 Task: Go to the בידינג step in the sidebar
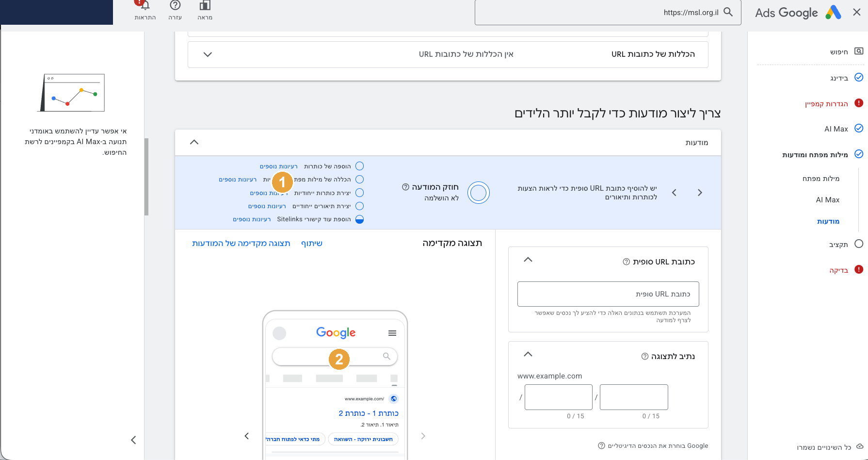pos(839,78)
